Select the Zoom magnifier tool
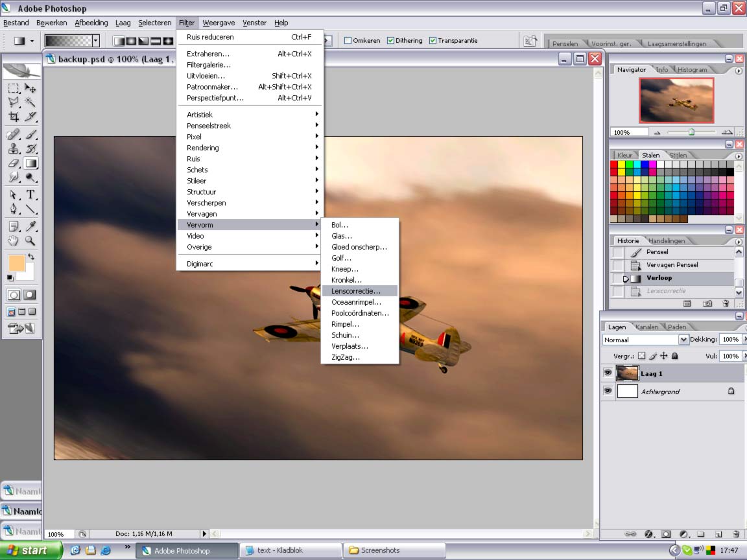The height and width of the screenshot is (560, 747). click(x=30, y=241)
